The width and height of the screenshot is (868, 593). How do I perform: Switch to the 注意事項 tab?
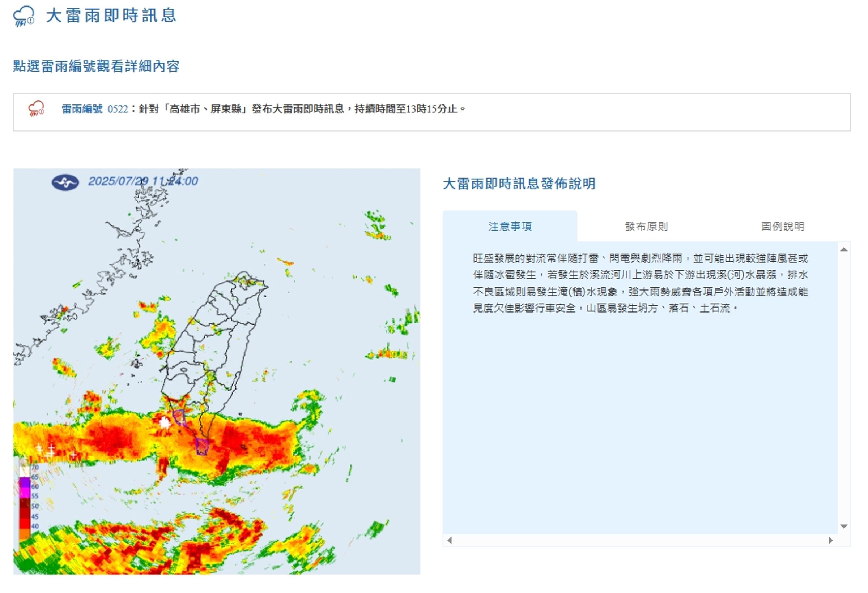(x=510, y=226)
